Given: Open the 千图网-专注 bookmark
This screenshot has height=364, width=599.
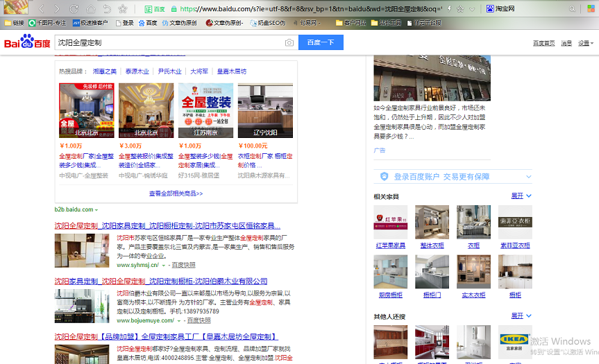Looking at the screenshot, I should pos(47,23).
